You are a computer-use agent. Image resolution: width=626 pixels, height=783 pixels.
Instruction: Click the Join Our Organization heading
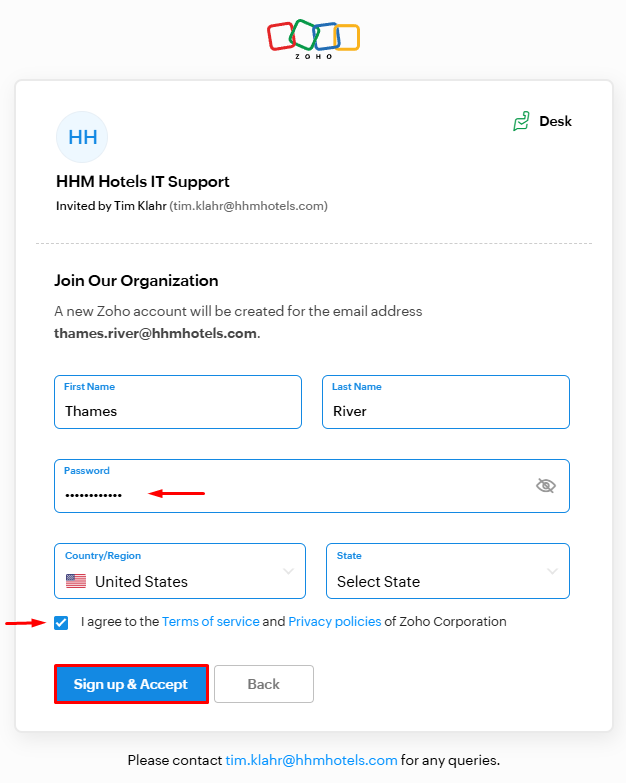(136, 281)
